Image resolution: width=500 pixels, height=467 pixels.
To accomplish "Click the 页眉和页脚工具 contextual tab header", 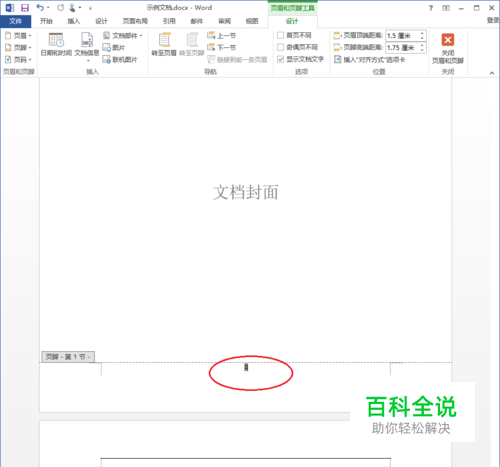I will 292,8.
